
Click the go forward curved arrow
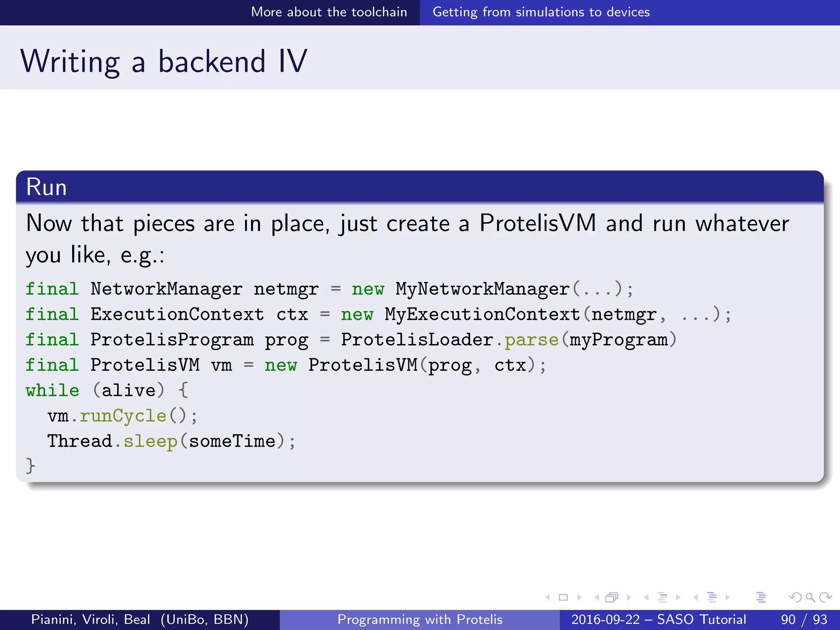click(x=825, y=598)
